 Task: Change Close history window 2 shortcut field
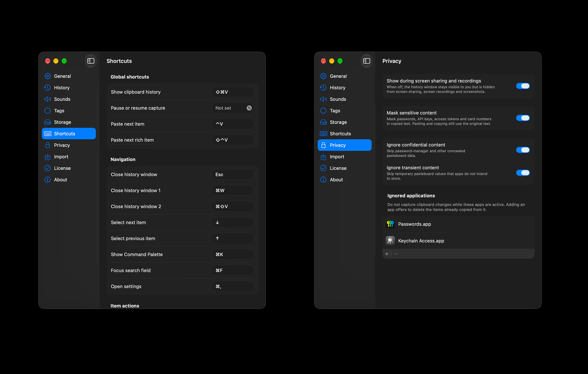click(x=233, y=207)
